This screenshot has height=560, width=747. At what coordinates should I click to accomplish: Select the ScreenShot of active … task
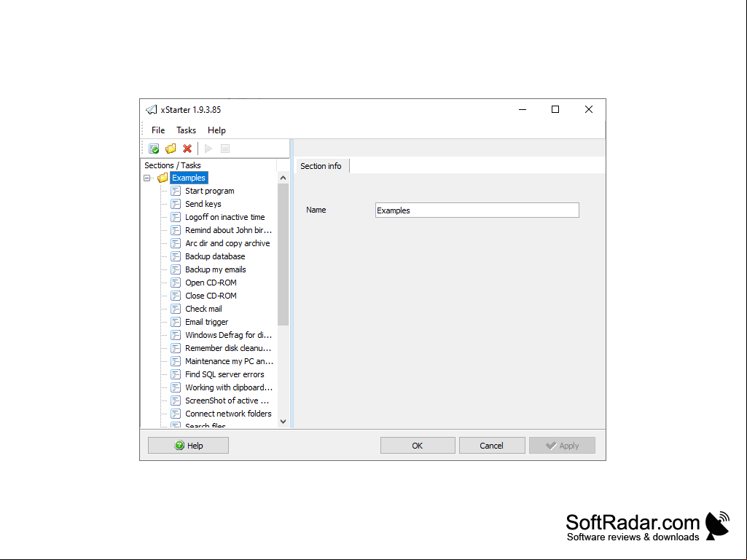pyautogui.click(x=227, y=401)
